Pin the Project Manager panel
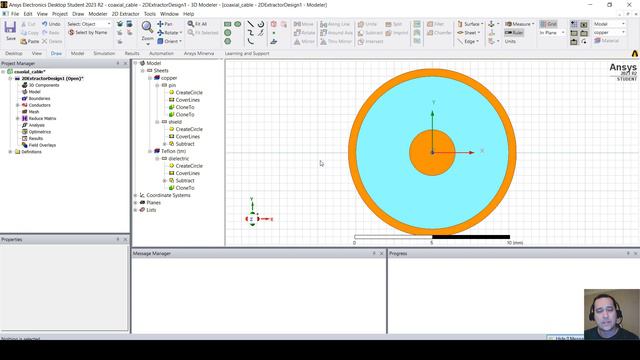640x360 pixels. point(118,64)
